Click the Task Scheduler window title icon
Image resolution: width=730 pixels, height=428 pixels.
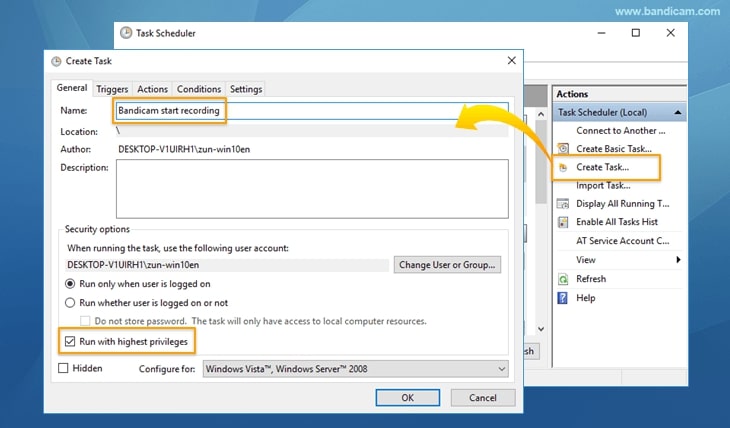(126, 33)
